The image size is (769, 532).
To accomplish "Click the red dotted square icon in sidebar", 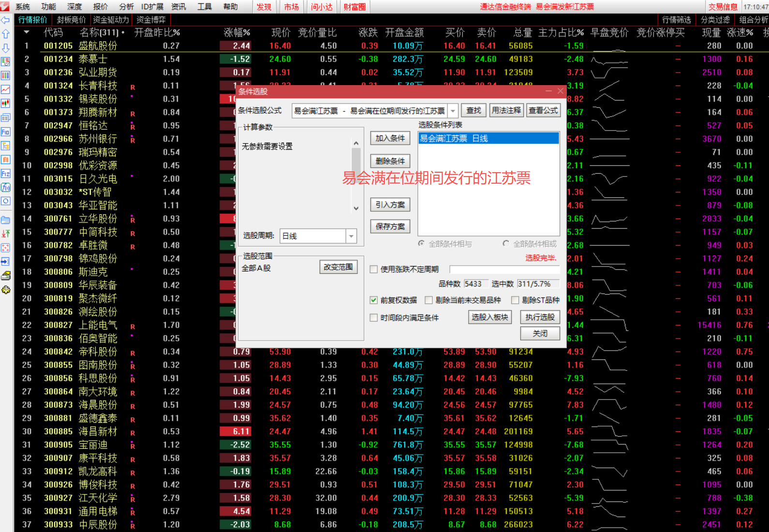I will (x=6, y=248).
